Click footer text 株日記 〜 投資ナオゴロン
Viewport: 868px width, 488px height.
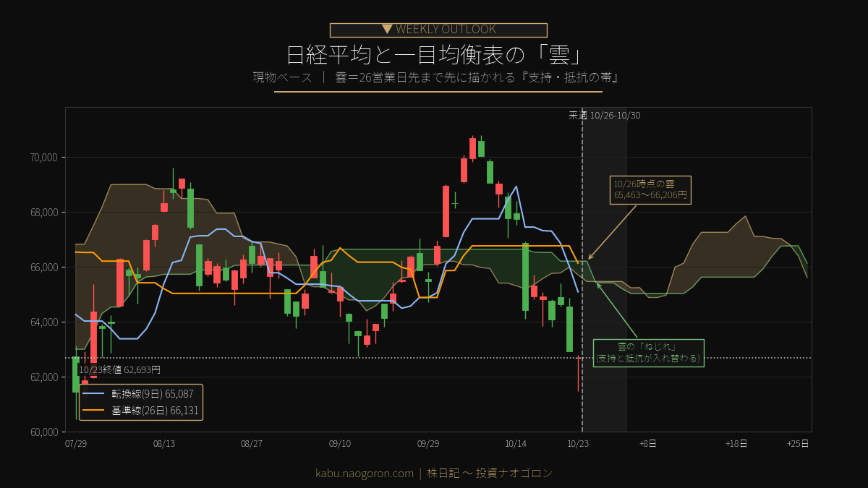tap(490, 474)
